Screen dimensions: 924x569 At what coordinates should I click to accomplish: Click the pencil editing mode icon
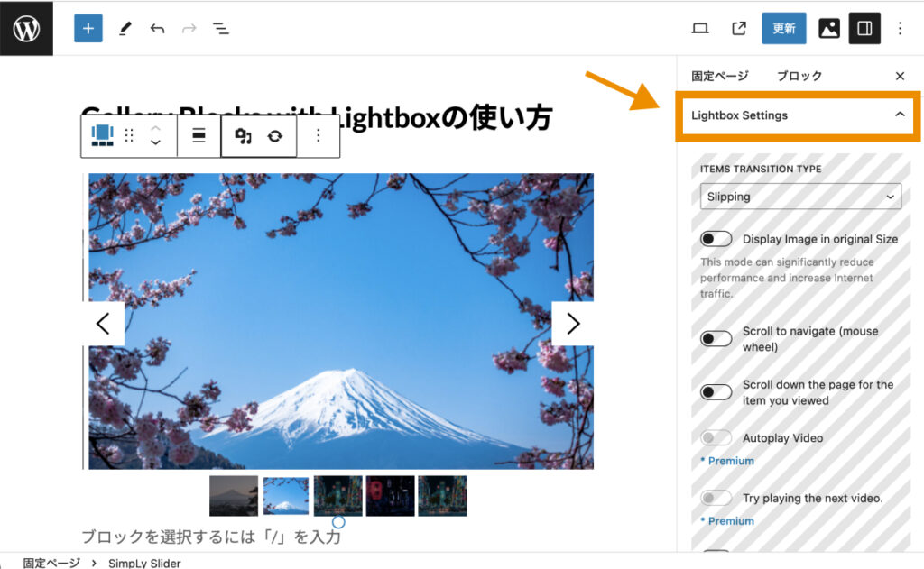click(125, 28)
